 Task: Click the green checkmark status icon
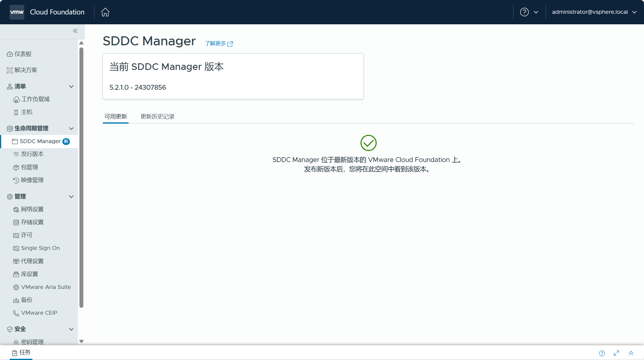tap(368, 143)
